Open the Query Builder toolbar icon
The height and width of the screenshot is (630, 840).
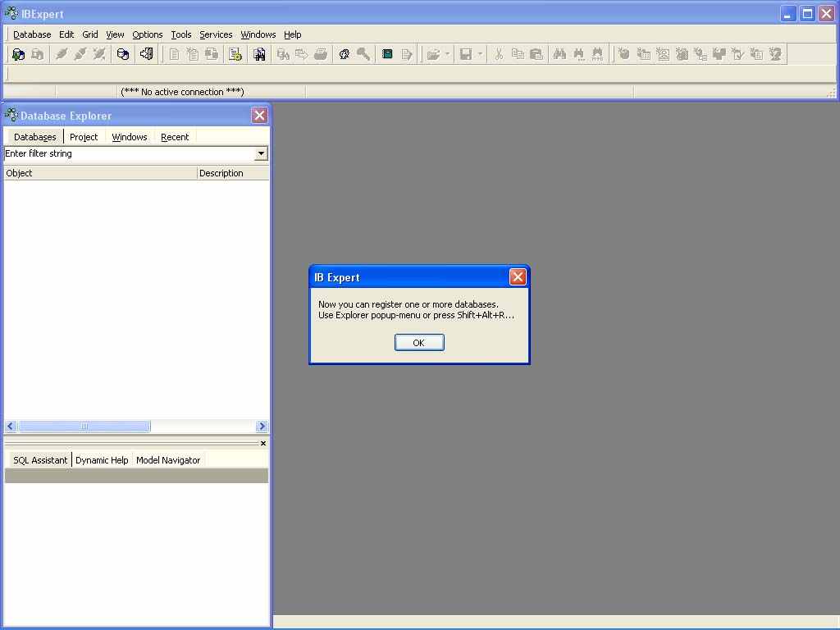tap(212, 54)
